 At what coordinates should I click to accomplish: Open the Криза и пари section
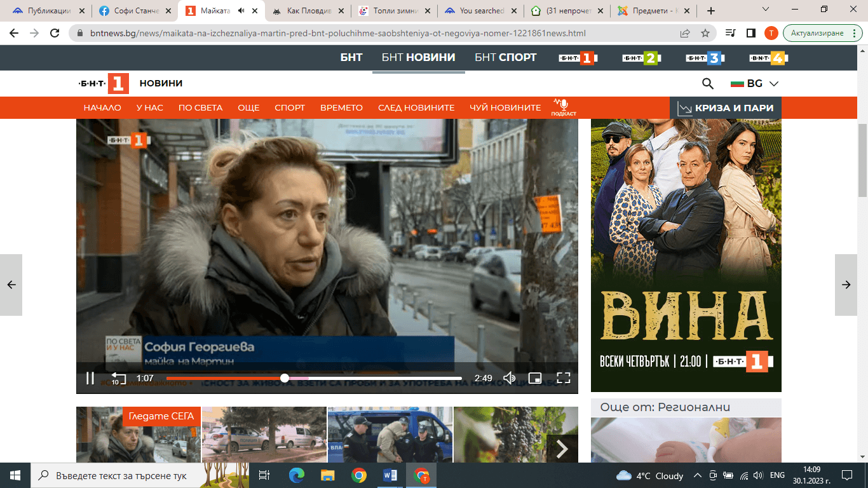click(726, 107)
